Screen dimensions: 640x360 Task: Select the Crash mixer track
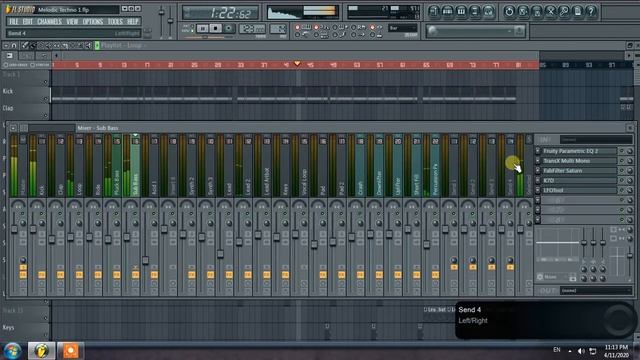[x=360, y=167]
